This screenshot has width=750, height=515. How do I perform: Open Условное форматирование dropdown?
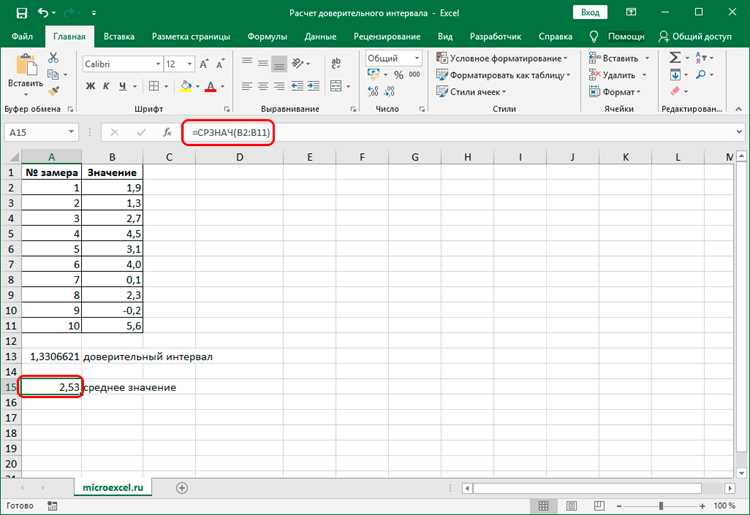[502, 58]
